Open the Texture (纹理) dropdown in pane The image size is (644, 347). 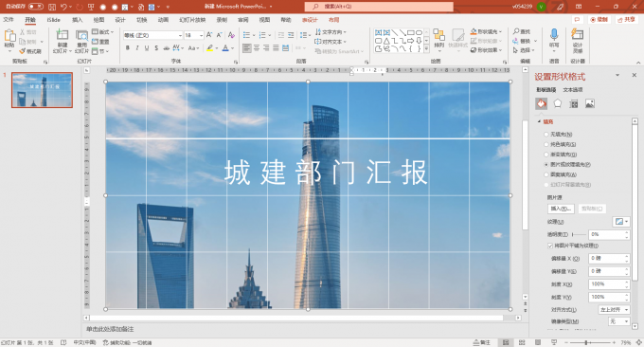point(620,222)
